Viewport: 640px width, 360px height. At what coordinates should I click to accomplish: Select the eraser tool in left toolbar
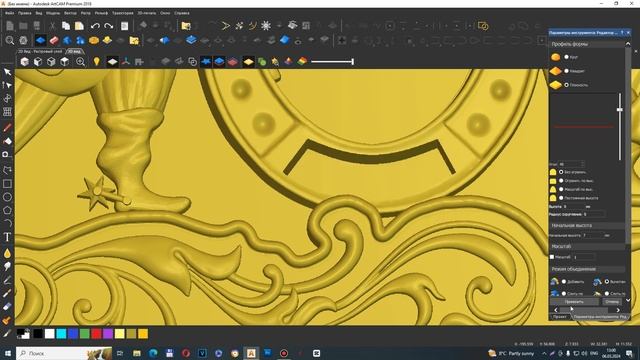click(7, 307)
